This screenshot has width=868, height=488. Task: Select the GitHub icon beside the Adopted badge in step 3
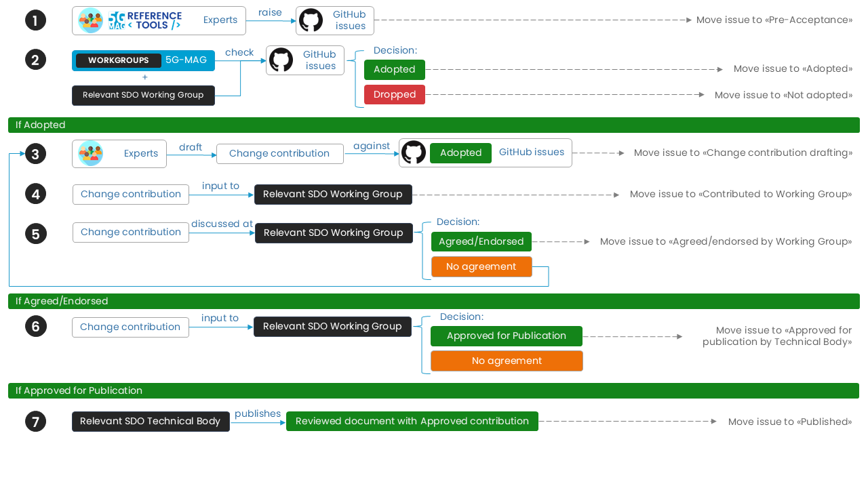[414, 152]
